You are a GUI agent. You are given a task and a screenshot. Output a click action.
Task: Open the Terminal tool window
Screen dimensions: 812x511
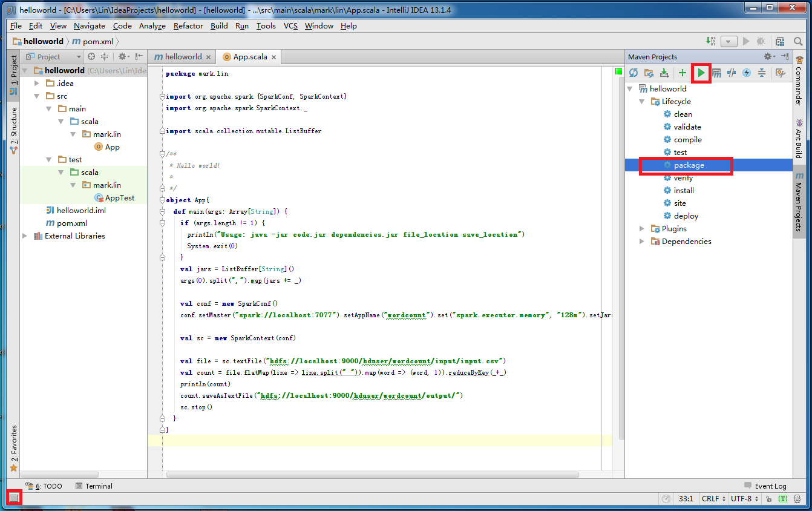click(x=99, y=486)
